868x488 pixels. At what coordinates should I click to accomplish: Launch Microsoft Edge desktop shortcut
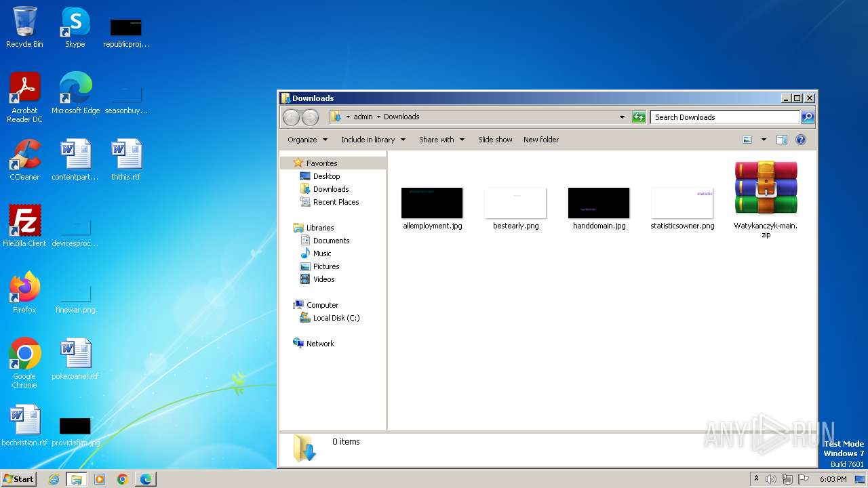coord(75,94)
